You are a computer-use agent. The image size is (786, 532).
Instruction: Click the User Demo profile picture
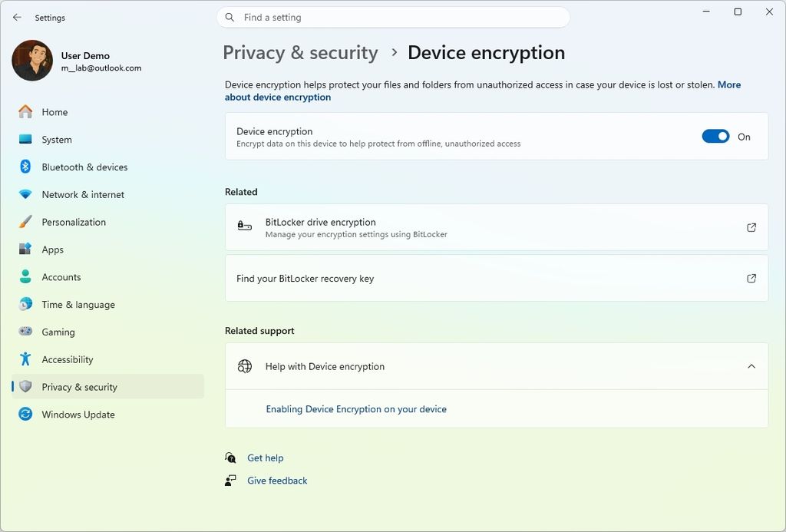(x=32, y=61)
